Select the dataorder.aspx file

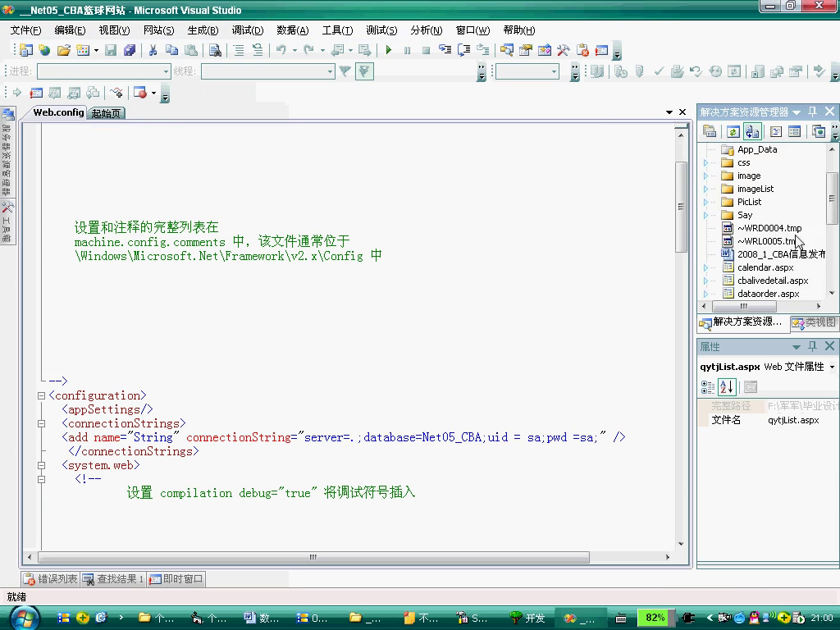768,294
